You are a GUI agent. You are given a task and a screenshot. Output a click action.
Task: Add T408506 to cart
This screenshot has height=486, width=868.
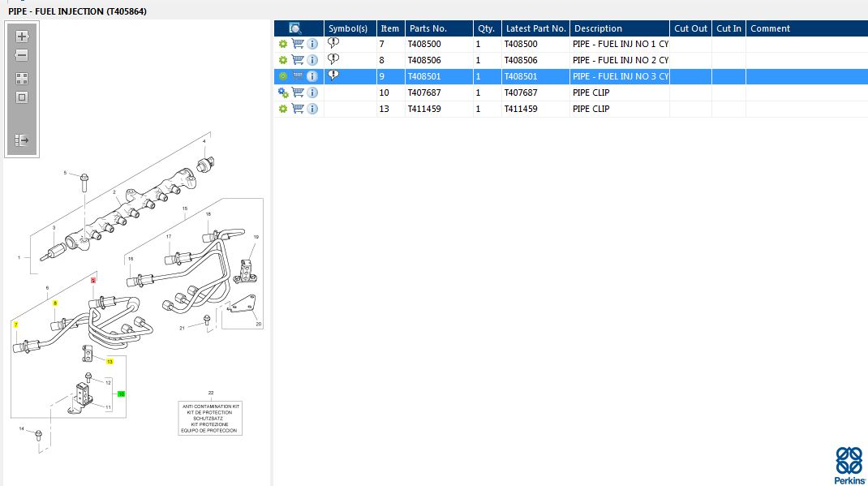click(298, 60)
